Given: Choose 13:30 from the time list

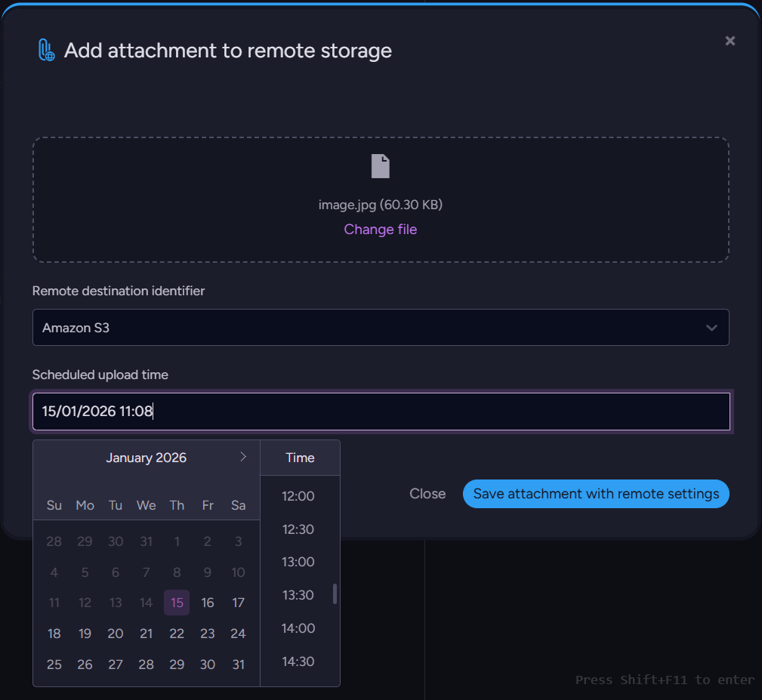Looking at the screenshot, I should pos(298,595).
